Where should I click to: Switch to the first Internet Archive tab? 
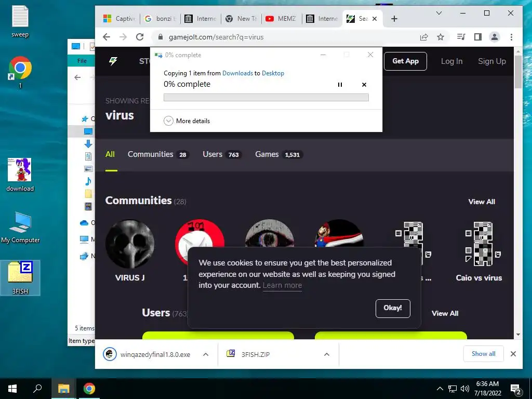point(201,19)
